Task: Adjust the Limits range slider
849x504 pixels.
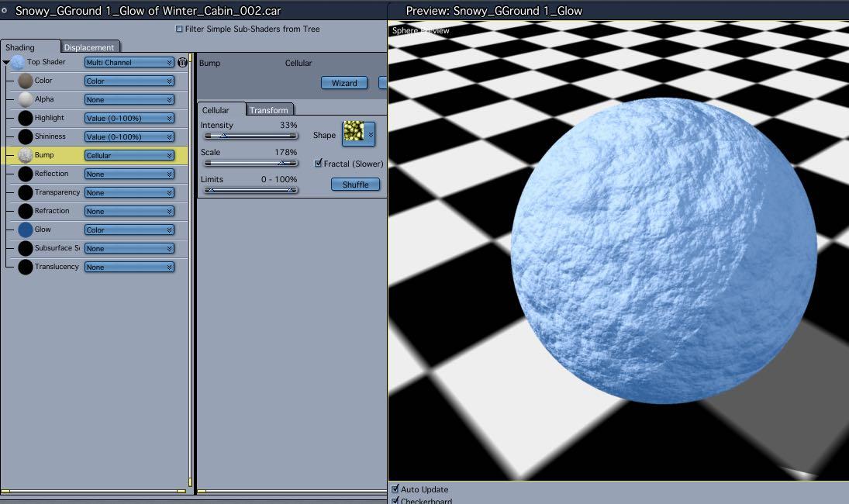Action: (250, 190)
